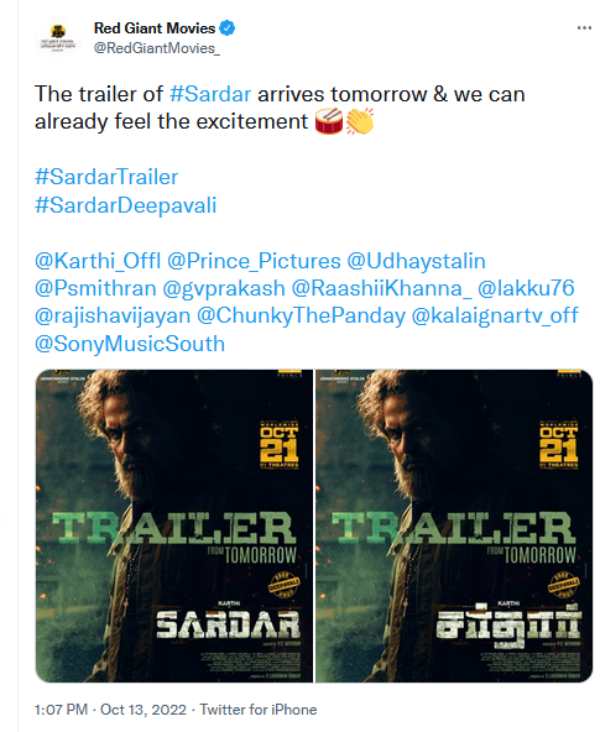Open the @Karthi_Offl mention
This screenshot has width=600, height=732.
pos(98,260)
